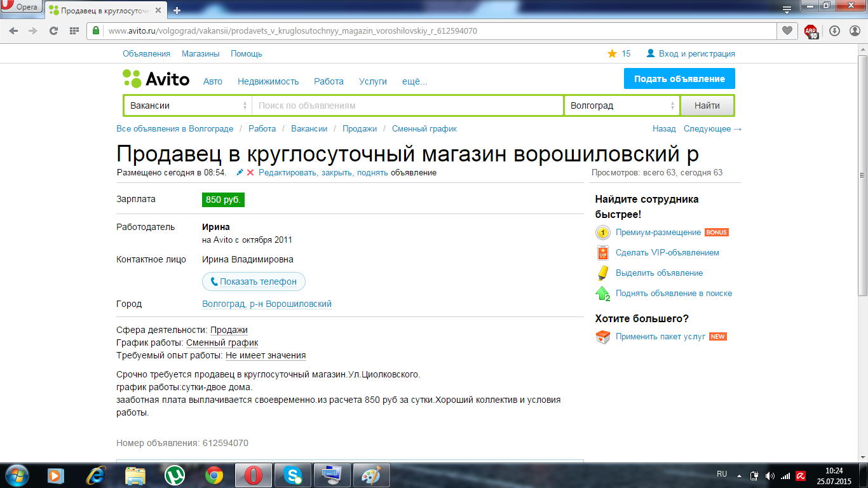Click the pencil edit icon
The image size is (868, 488).
(240, 173)
